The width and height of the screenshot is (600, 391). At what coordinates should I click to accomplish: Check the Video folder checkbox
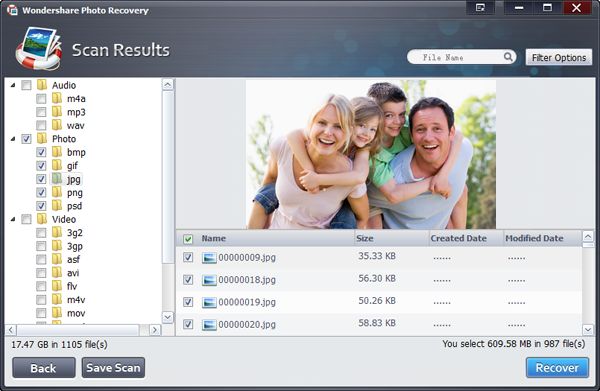tap(26, 219)
